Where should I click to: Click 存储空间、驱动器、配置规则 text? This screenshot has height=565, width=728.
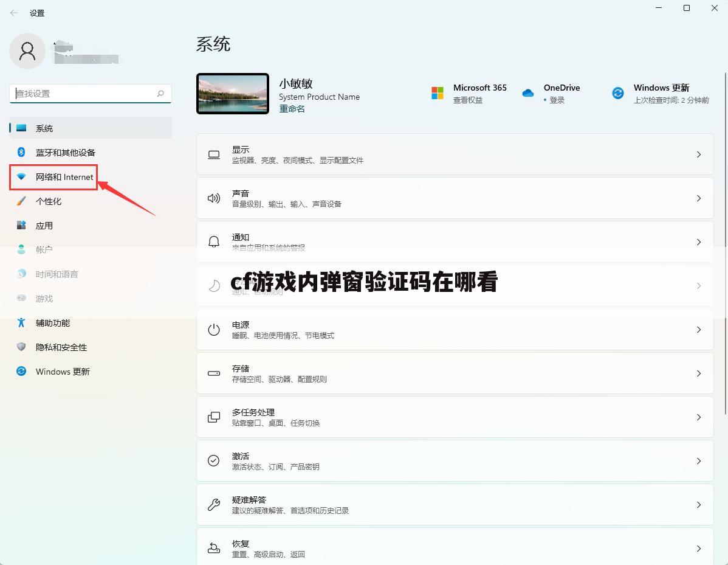tap(280, 379)
